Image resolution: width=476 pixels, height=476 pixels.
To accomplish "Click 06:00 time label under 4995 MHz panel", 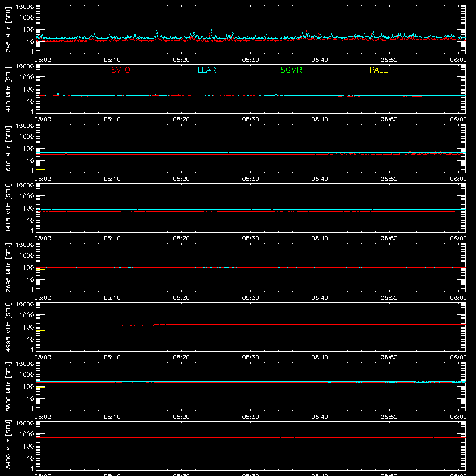I will 458,358.
